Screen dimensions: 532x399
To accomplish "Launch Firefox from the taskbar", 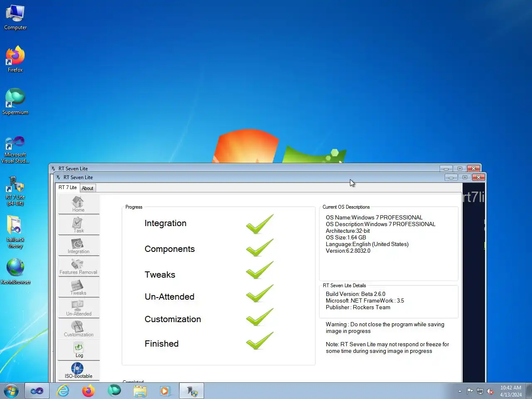I will pyautogui.click(x=89, y=391).
